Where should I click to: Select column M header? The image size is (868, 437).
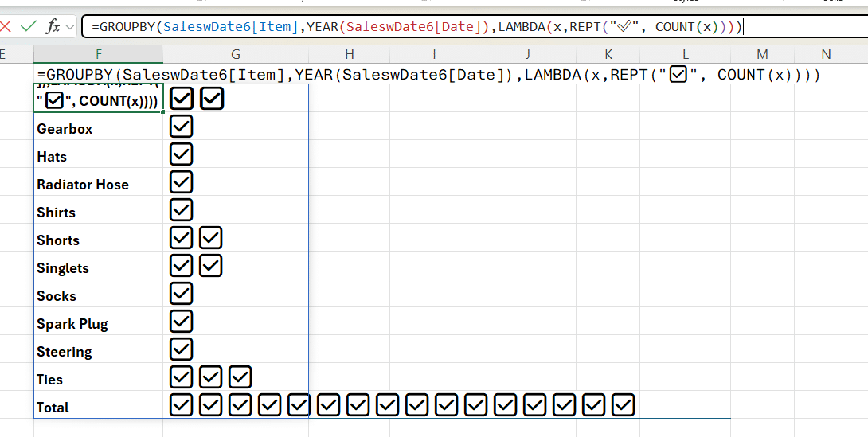[x=762, y=54]
